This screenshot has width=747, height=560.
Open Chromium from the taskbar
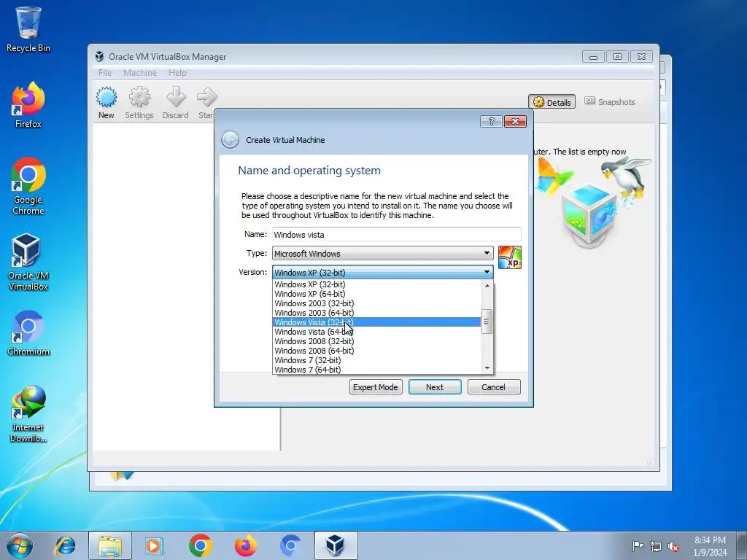(290, 545)
